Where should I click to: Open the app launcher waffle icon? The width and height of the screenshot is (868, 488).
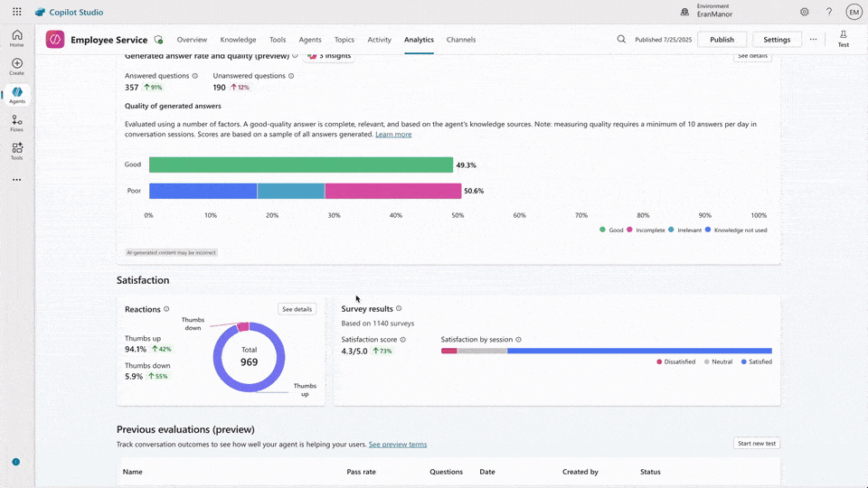coord(17,12)
